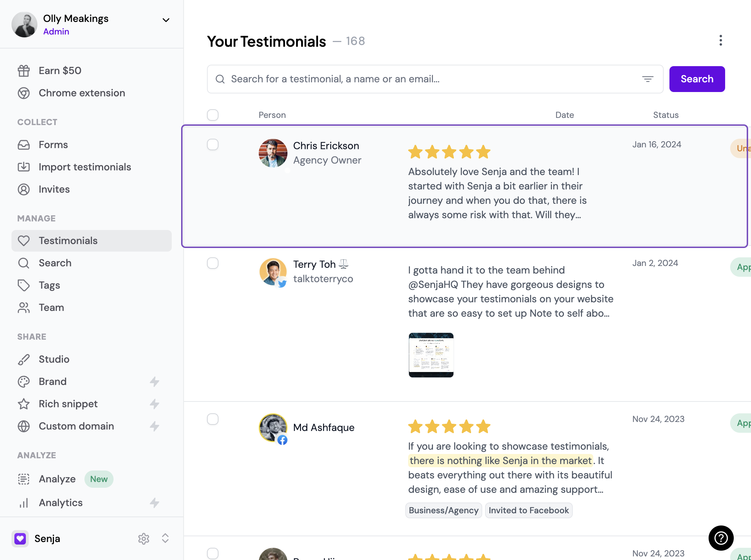Click the Tags label icon
751x560 pixels.
click(24, 285)
